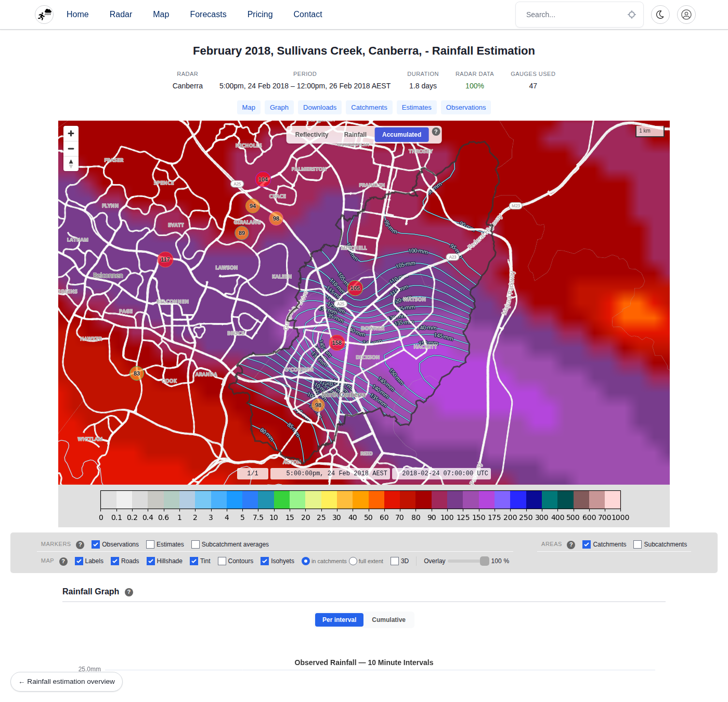Reset map bearing with compass icon
Screen dimensions: 728x702
(x=71, y=164)
